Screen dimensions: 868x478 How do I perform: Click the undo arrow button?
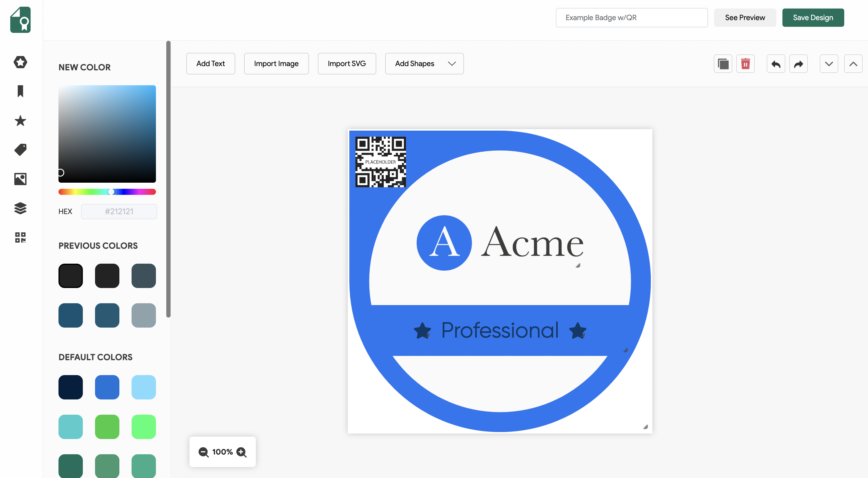click(x=776, y=64)
